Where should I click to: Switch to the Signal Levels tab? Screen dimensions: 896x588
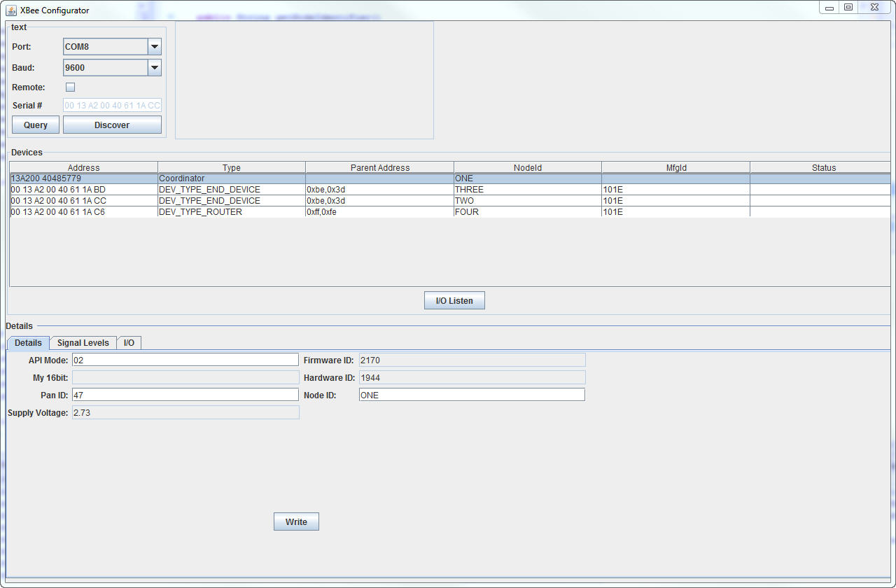click(x=83, y=343)
